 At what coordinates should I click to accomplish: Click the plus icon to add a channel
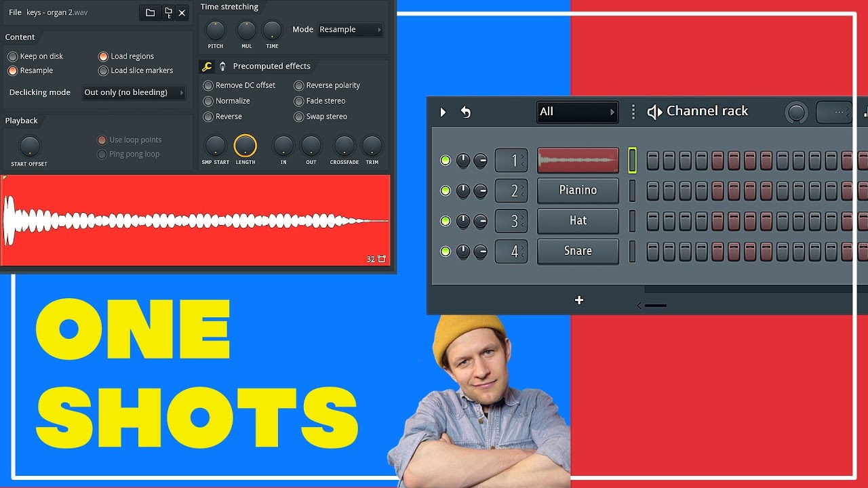[579, 300]
